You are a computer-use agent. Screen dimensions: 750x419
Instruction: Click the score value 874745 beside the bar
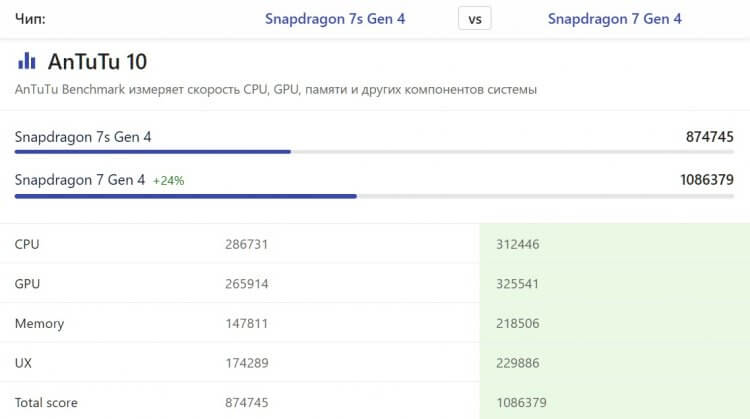click(709, 137)
